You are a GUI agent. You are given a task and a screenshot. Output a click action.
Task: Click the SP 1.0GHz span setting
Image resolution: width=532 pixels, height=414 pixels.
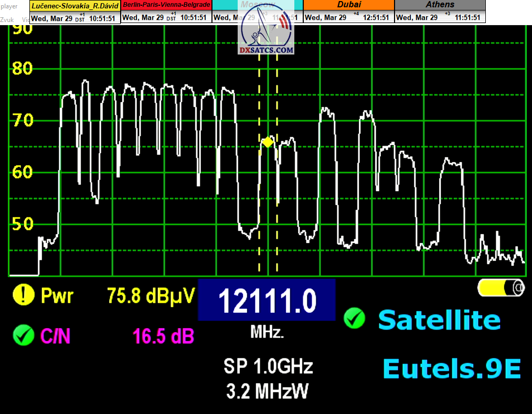pos(268,366)
